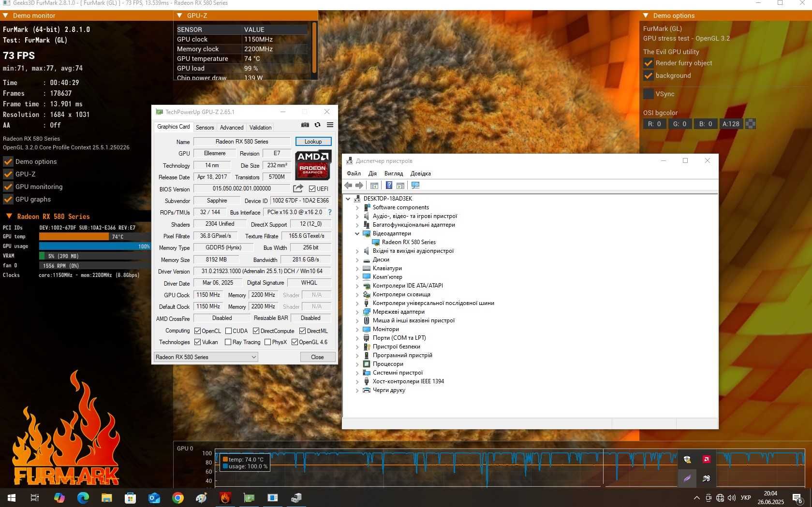The image size is (812, 507).
Task: Click the blue Help toolbar icon in Device Manager
Action: tap(389, 186)
